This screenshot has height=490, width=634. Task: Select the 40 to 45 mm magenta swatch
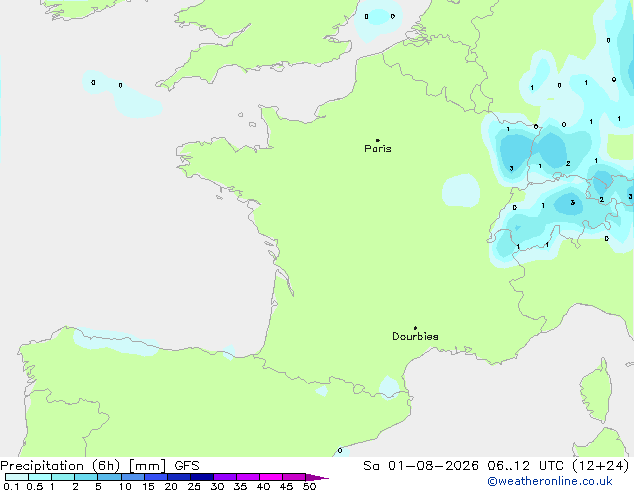[x=271, y=477]
